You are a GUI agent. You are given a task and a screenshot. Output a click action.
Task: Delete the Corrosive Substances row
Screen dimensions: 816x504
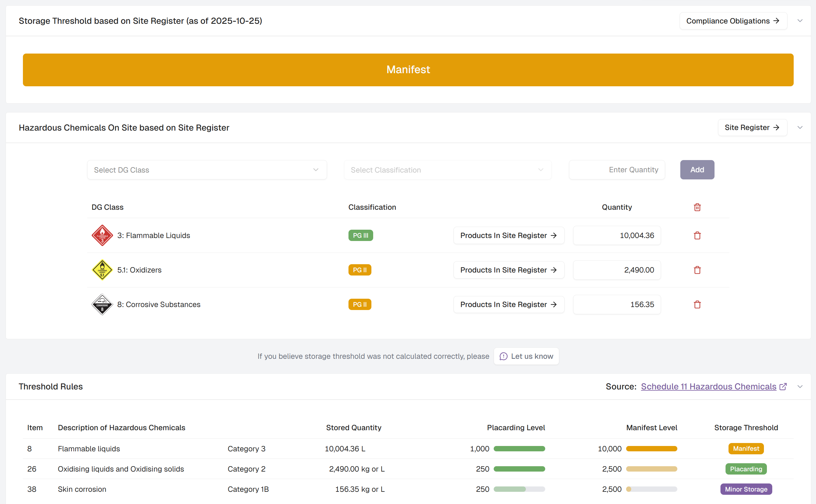[x=697, y=304]
